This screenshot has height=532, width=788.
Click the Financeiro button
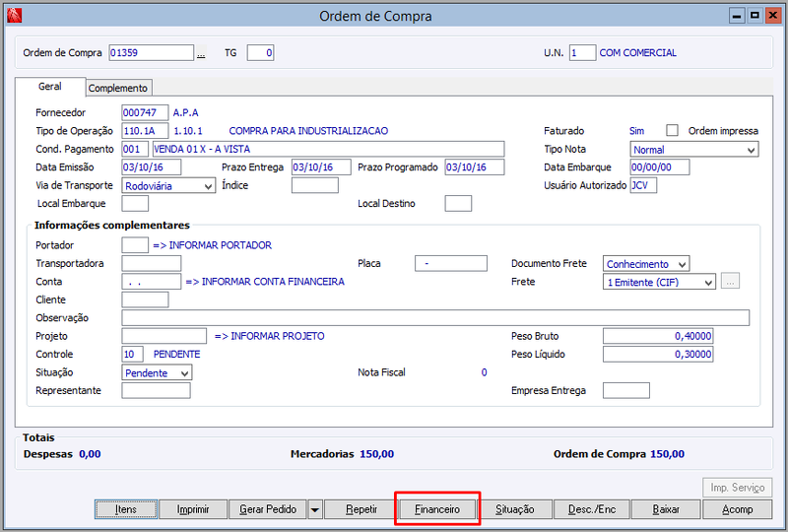tap(437, 509)
